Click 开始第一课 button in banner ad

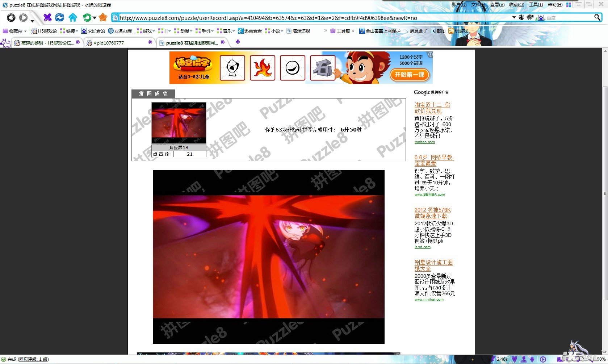410,75
